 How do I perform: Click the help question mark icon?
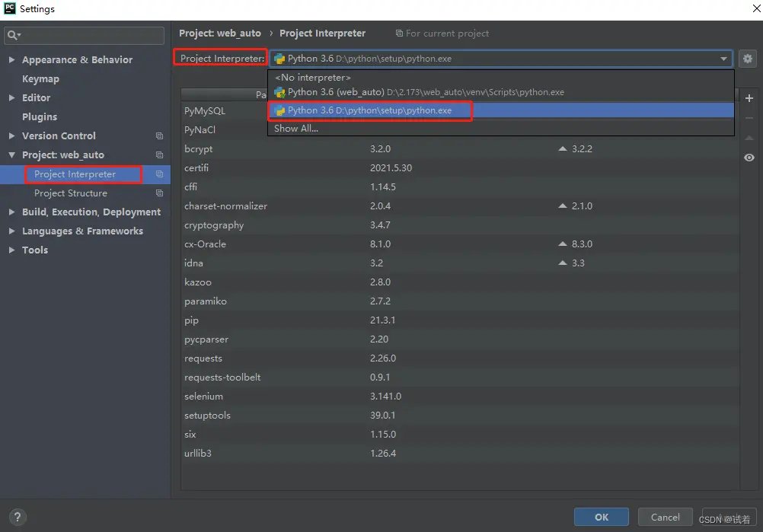pyautogui.click(x=17, y=518)
